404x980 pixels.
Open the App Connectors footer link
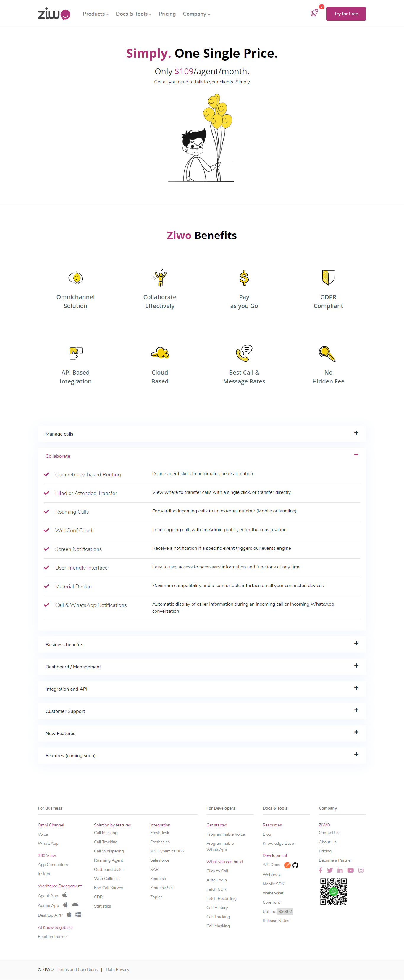coord(53,865)
